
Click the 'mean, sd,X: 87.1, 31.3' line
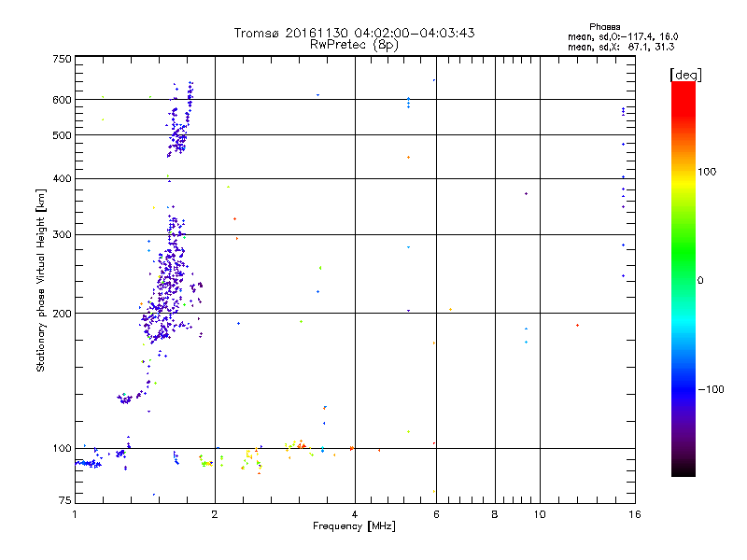pos(621,47)
